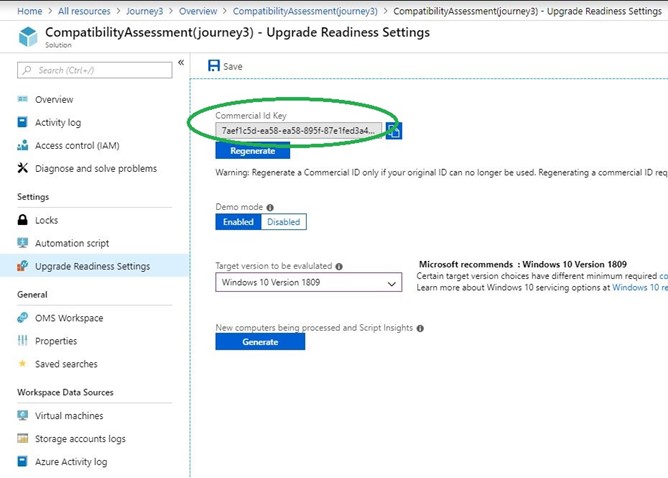Open Diagnose and solve problems
The height and width of the screenshot is (478, 668).
point(95,169)
